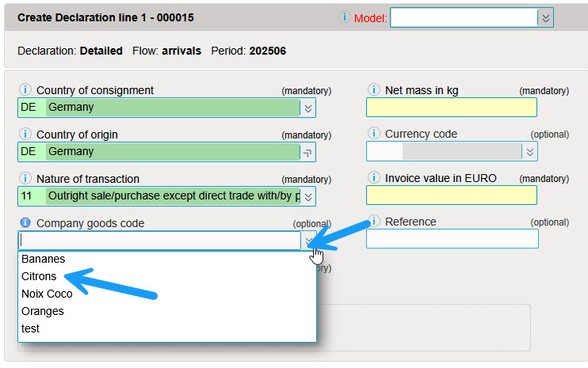Click the Net mass in kg field
This screenshot has height=368, width=588.
[451, 108]
